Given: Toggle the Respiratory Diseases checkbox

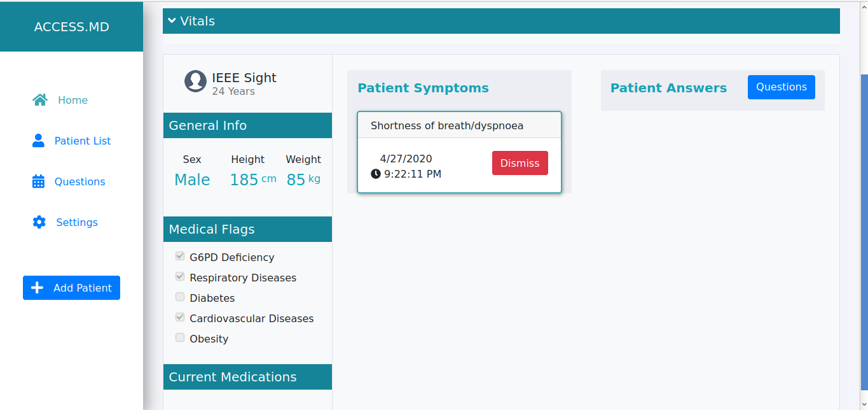Looking at the screenshot, I should [180, 277].
